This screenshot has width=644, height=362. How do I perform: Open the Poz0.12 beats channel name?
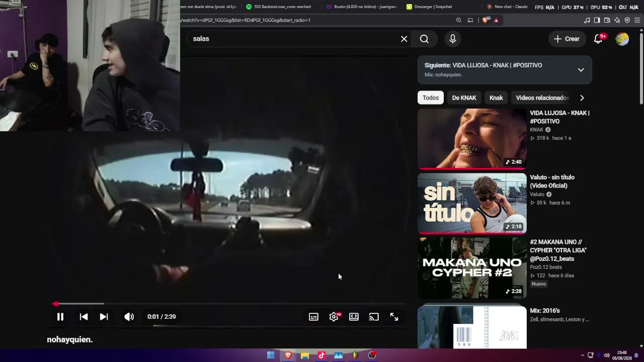(x=546, y=267)
